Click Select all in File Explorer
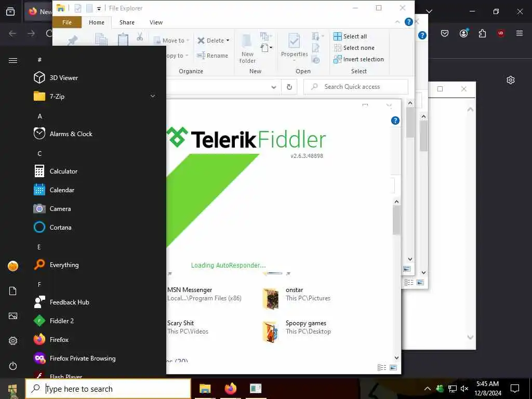The image size is (532, 399). (350, 36)
